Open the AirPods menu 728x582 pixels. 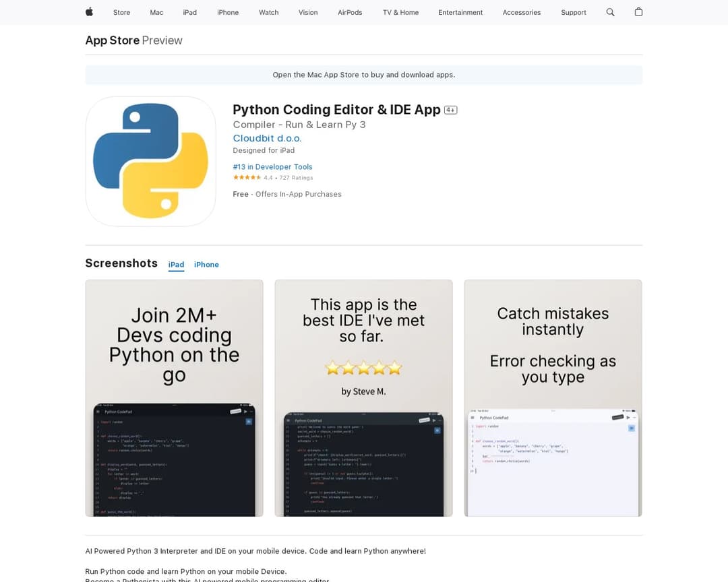pos(350,13)
